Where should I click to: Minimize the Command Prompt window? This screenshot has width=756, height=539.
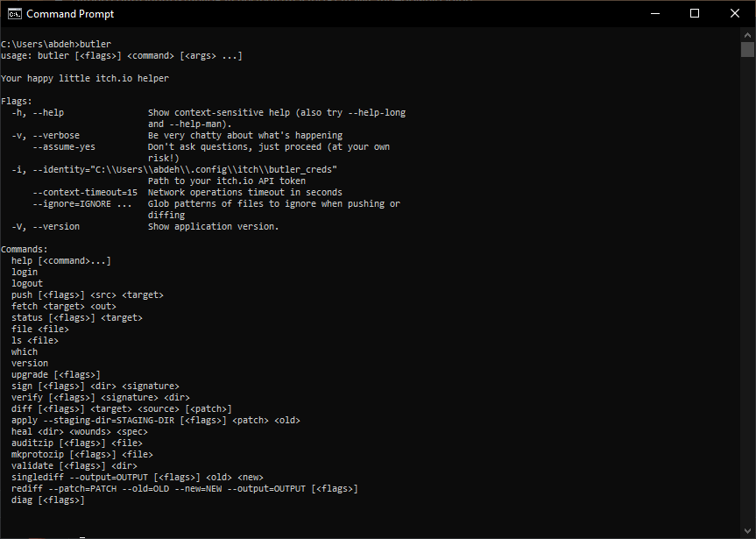654,13
